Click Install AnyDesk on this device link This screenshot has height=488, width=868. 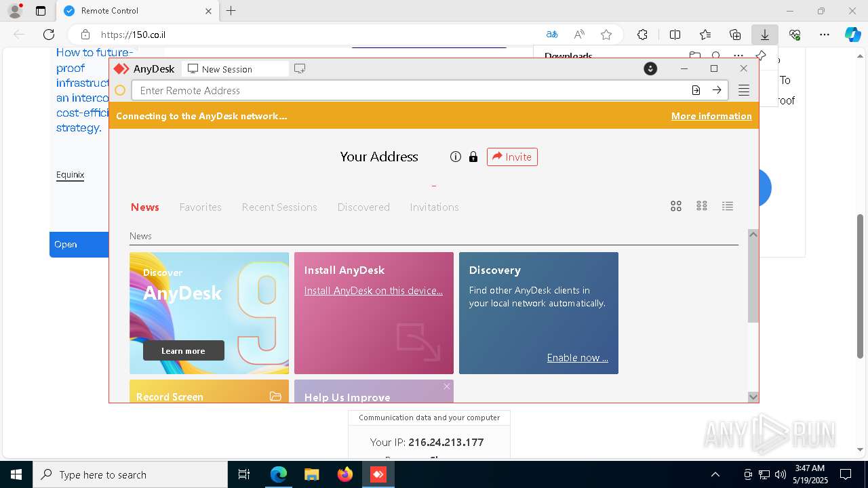pos(373,290)
